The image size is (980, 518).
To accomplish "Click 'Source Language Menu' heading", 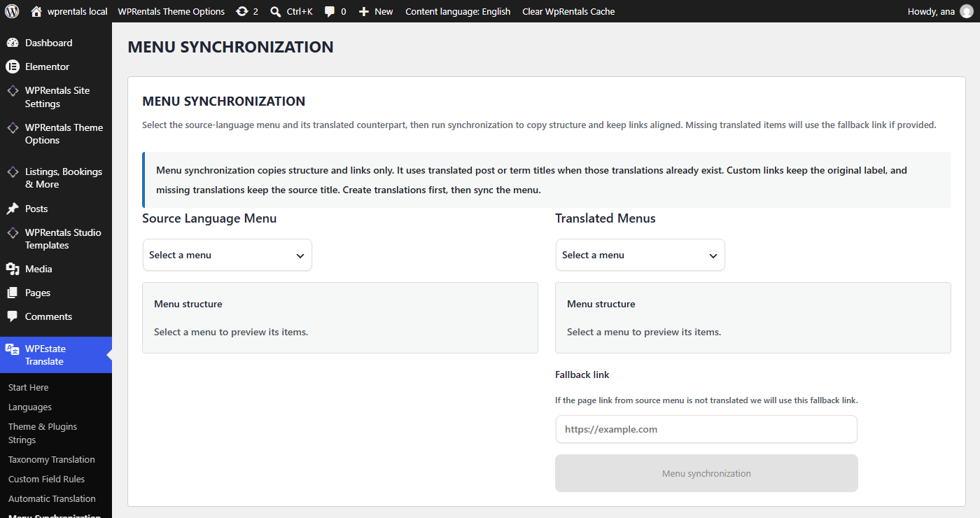I will click(x=209, y=218).
